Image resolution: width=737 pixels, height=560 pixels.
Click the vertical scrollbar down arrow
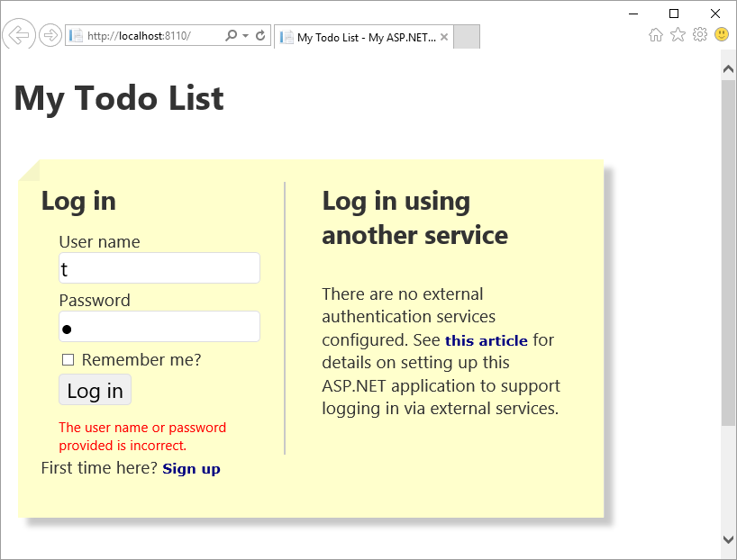(x=728, y=539)
